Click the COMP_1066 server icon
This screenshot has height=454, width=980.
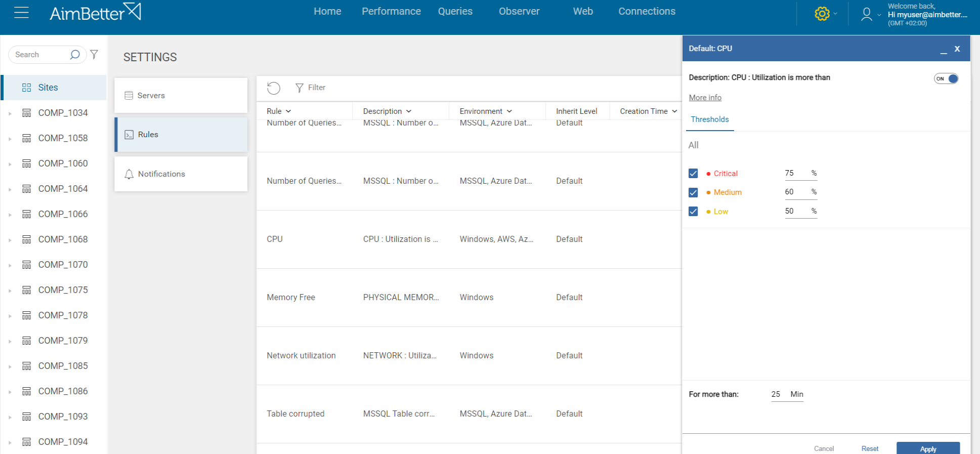click(27, 214)
